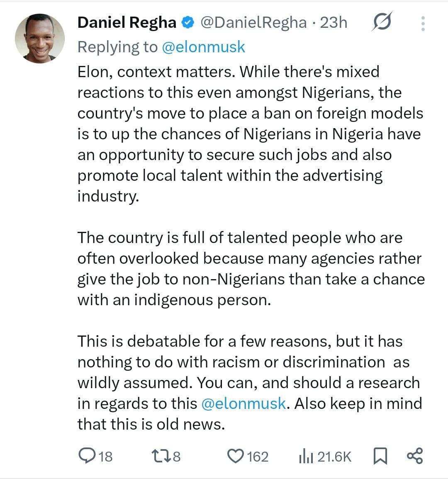Like the tweet with the heart icon
This screenshot has width=448, height=479.
coord(235,456)
